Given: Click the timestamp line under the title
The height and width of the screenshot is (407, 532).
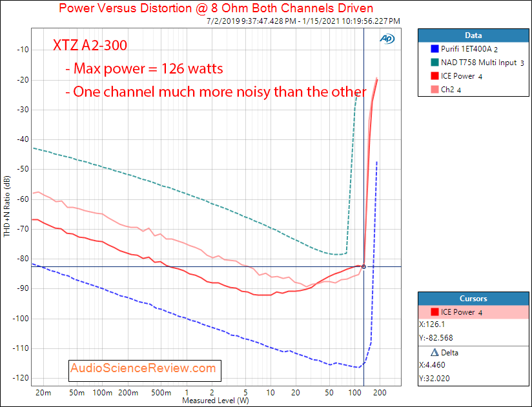Looking at the screenshot, I should 303,21.
